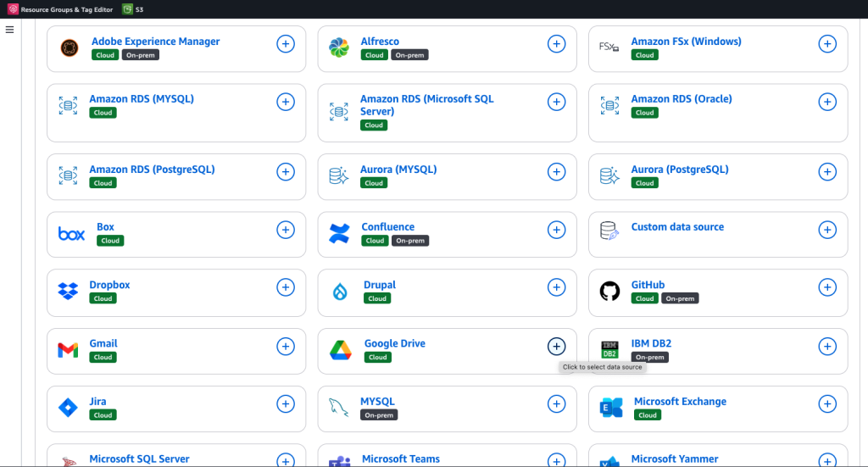Click the Jira diamond logo
The image size is (868, 467).
coord(68,408)
